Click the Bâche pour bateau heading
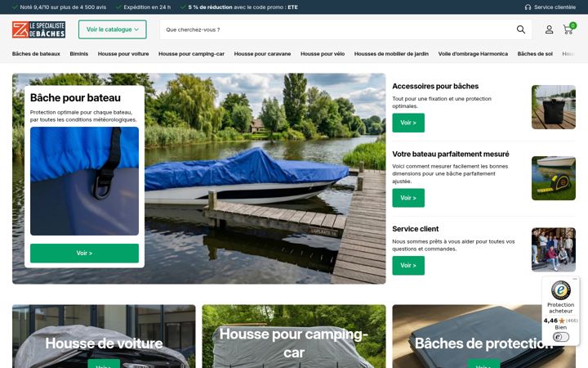Screen dimensions: 588x368 75,97
